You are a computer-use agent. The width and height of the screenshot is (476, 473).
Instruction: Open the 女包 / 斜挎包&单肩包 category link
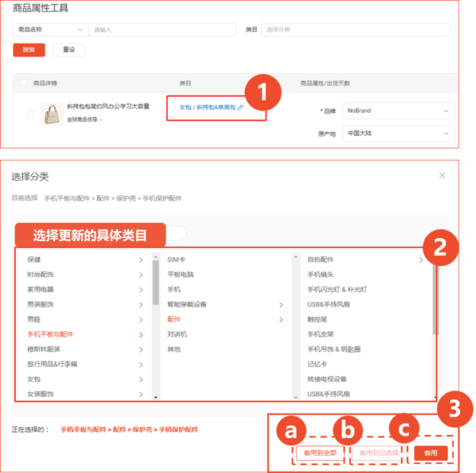coord(207,107)
